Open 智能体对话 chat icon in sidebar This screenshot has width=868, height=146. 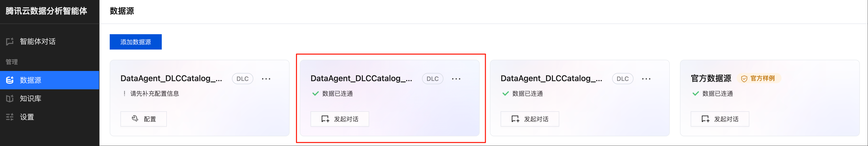(x=10, y=41)
